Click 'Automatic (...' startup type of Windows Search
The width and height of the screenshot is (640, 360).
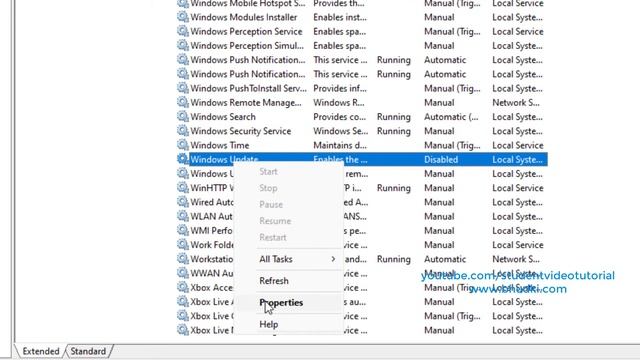click(x=451, y=117)
